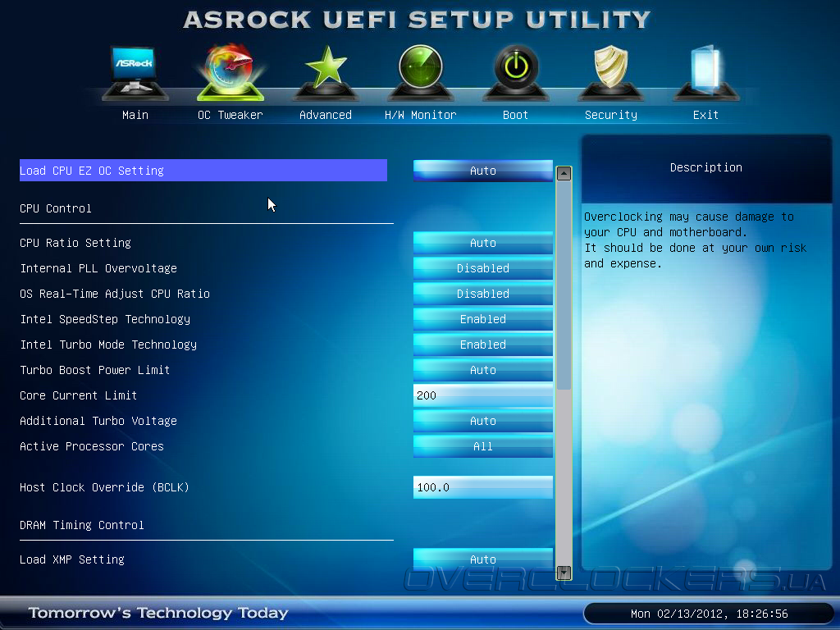The image size is (840, 630).
Task: Open the Security shield icon
Action: 610,73
